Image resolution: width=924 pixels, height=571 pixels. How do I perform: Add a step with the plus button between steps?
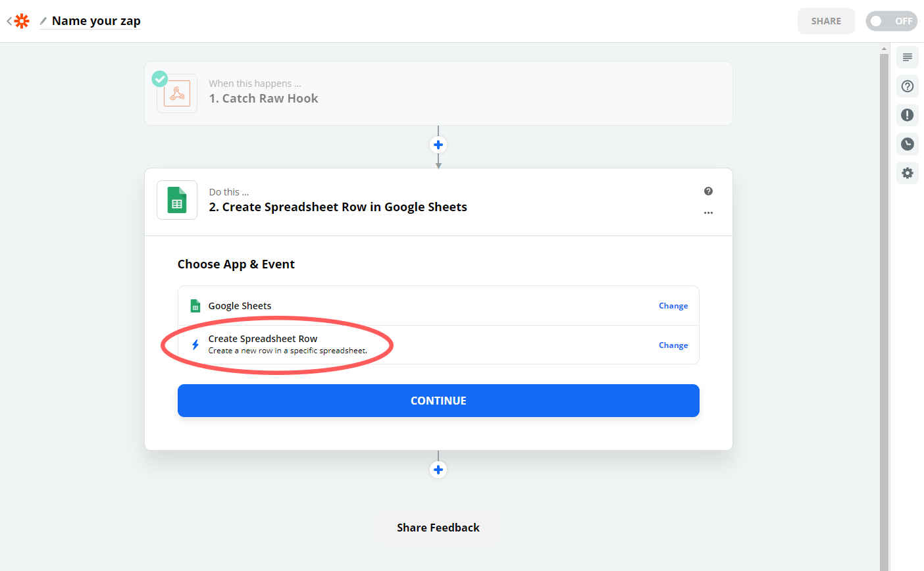(438, 144)
